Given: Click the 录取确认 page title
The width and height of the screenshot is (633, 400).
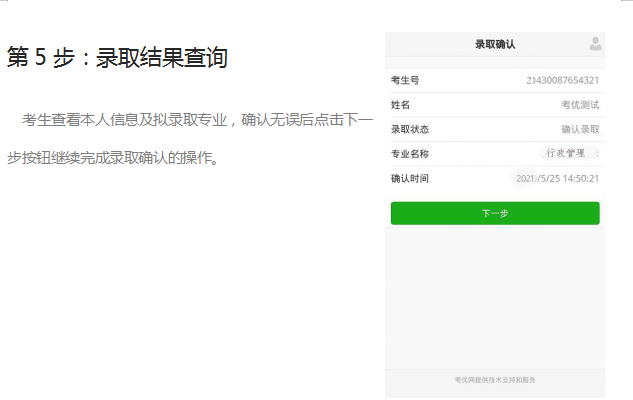Looking at the screenshot, I should pyautogui.click(x=495, y=44).
